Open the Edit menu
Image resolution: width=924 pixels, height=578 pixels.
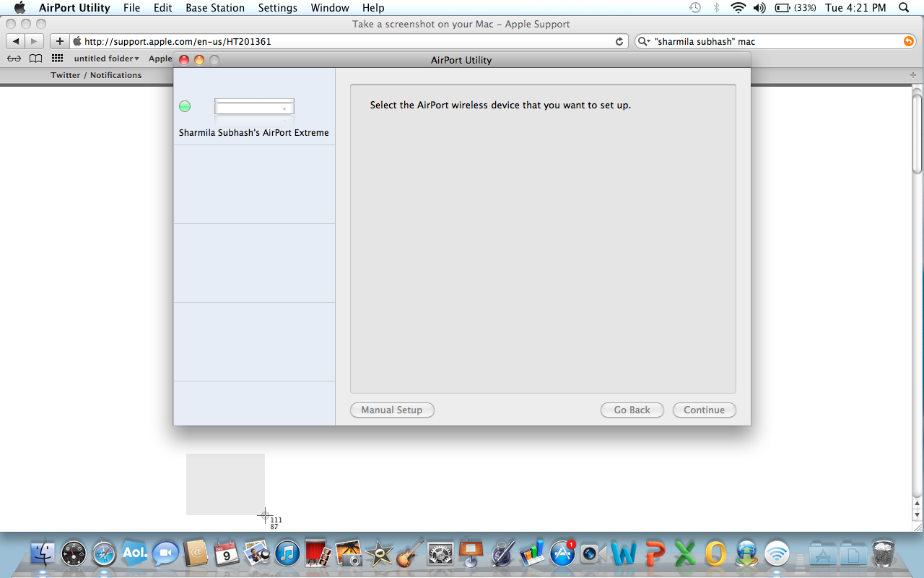[x=162, y=8]
